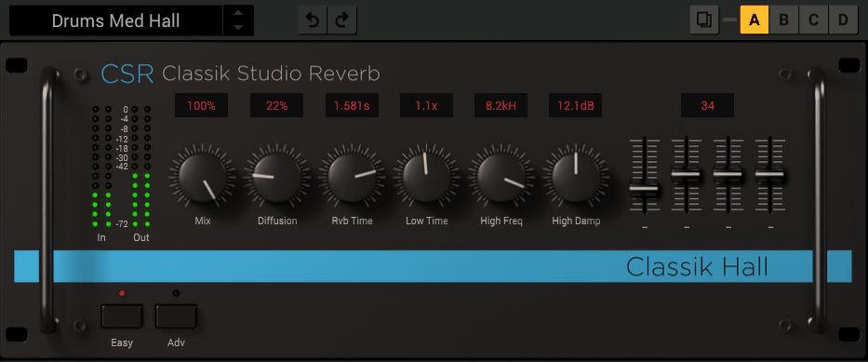The height and width of the screenshot is (362, 868).
Task: Click the second fader handle
Action: [686, 174]
